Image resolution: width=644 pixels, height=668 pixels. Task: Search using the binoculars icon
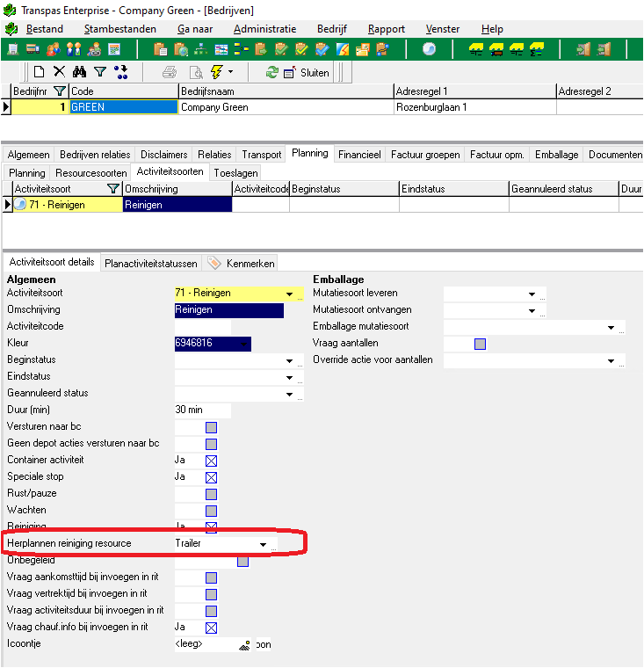point(79,72)
